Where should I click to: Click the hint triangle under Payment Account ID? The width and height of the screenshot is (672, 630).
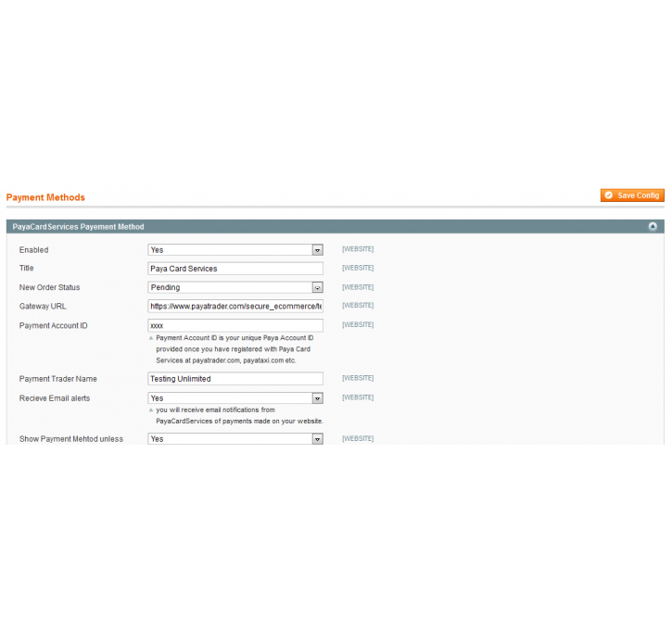[x=151, y=338]
